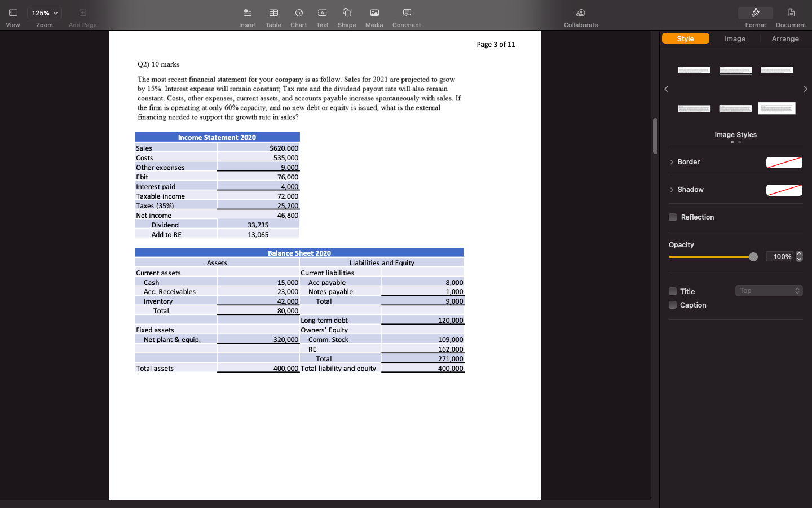Click the "Comm. Stock" label
This screenshot has height=508, width=812.
(328, 340)
